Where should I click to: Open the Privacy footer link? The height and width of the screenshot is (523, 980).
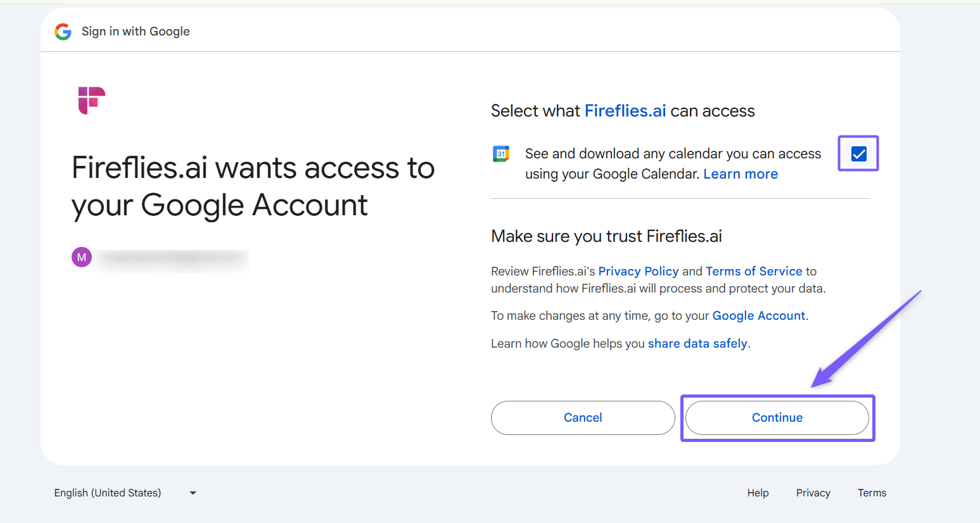click(x=813, y=493)
